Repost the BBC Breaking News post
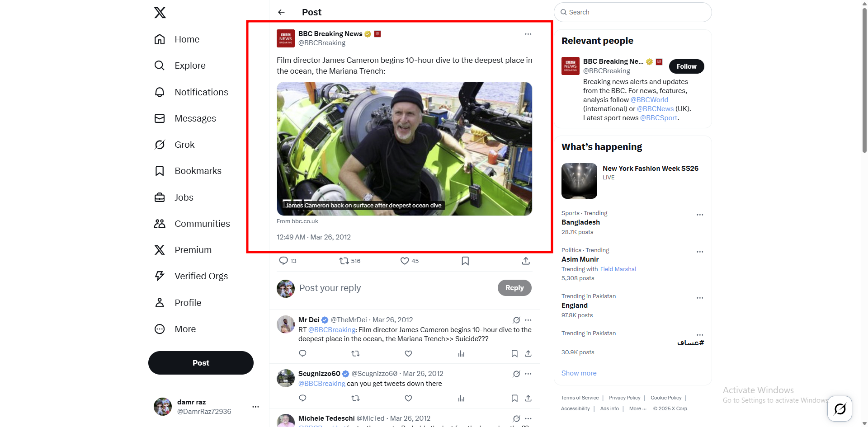Image resolution: width=868 pixels, height=427 pixels. pyautogui.click(x=344, y=261)
